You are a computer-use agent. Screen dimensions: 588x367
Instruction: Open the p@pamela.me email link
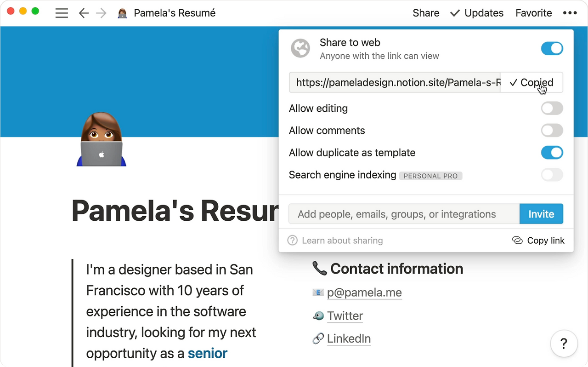[x=364, y=292]
